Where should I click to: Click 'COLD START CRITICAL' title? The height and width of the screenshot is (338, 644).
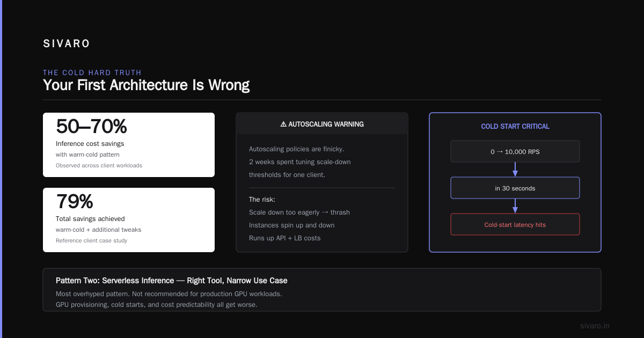click(x=515, y=127)
